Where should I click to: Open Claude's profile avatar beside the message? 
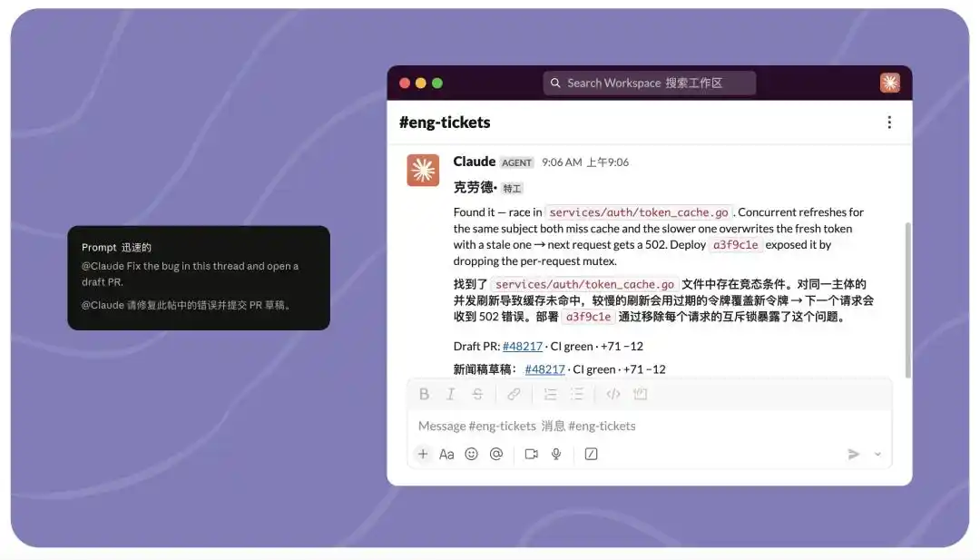(x=423, y=170)
